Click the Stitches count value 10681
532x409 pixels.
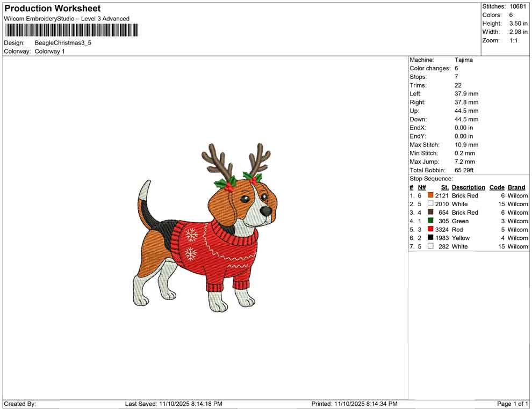(519, 6)
